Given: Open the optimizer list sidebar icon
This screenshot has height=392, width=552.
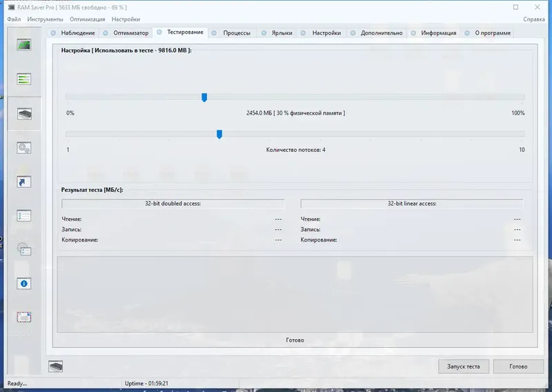Looking at the screenshot, I should click(x=24, y=79).
